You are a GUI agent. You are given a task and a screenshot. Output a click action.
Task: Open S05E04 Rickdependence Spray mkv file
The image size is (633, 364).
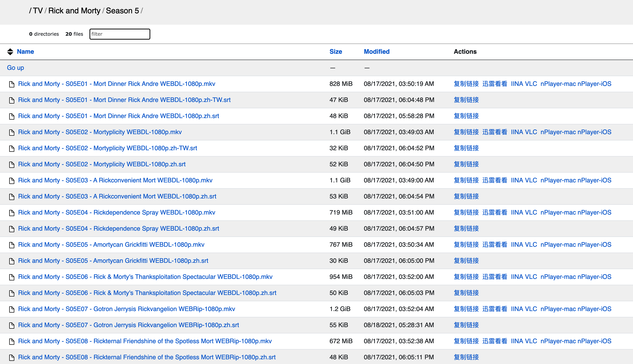tap(117, 213)
